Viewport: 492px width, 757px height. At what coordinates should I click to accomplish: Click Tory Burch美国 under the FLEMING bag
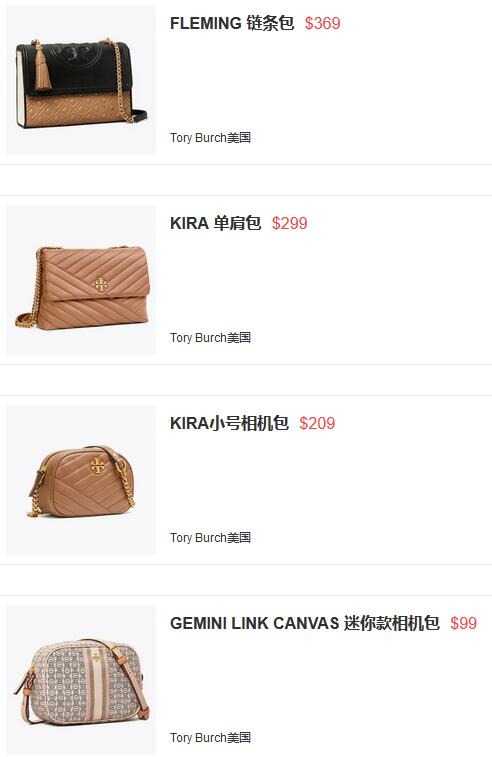(x=211, y=138)
